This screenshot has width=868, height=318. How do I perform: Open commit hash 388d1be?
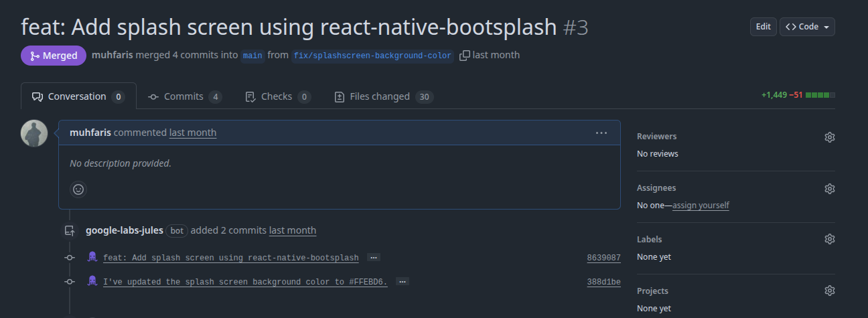604,282
